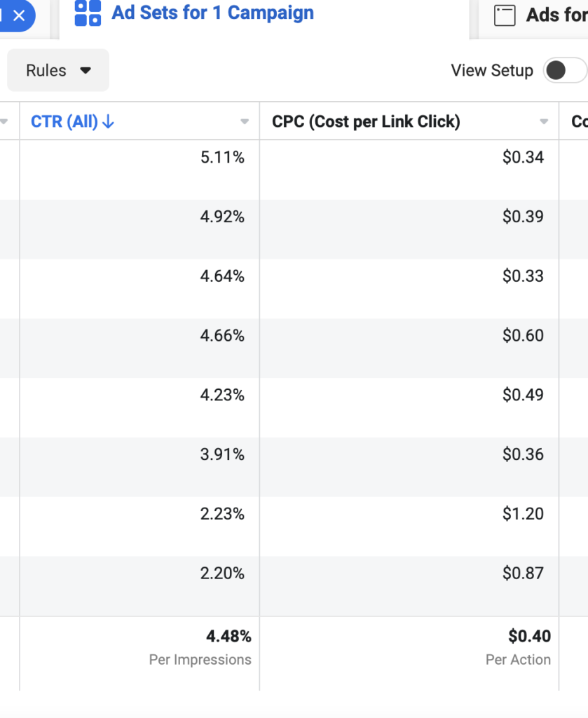Click the Ad Sets grid icon
The height and width of the screenshot is (718, 588).
pos(88,13)
